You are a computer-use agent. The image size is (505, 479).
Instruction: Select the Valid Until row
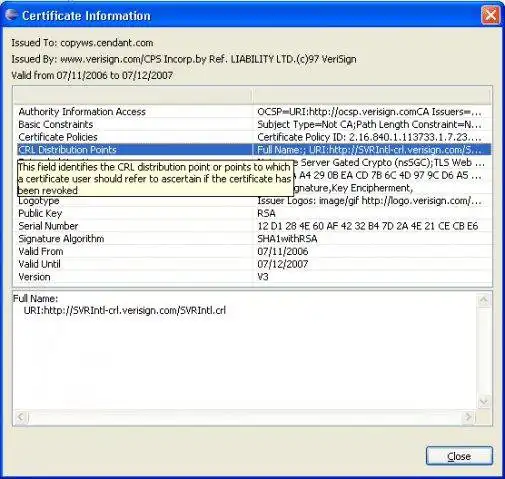click(253, 264)
